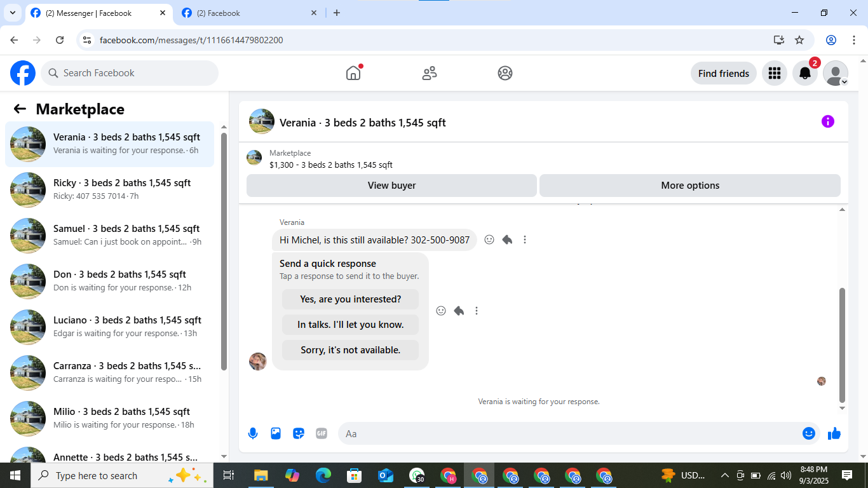Open emoji picker in message box
Viewport: 868px width, 488px height.
pos(809,433)
